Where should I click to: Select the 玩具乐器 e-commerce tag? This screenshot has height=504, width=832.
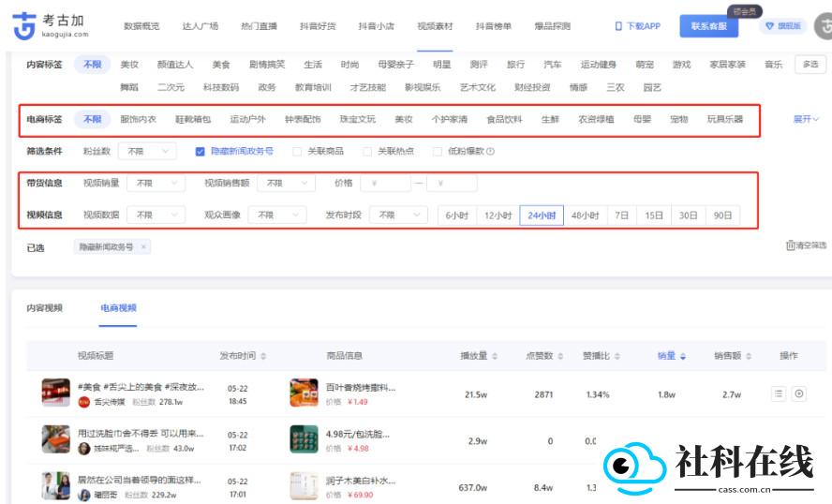click(x=725, y=119)
